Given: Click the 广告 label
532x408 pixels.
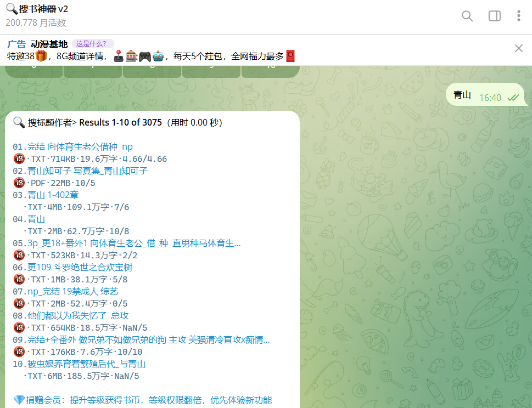Looking at the screenshot, I should coord(16,44).
